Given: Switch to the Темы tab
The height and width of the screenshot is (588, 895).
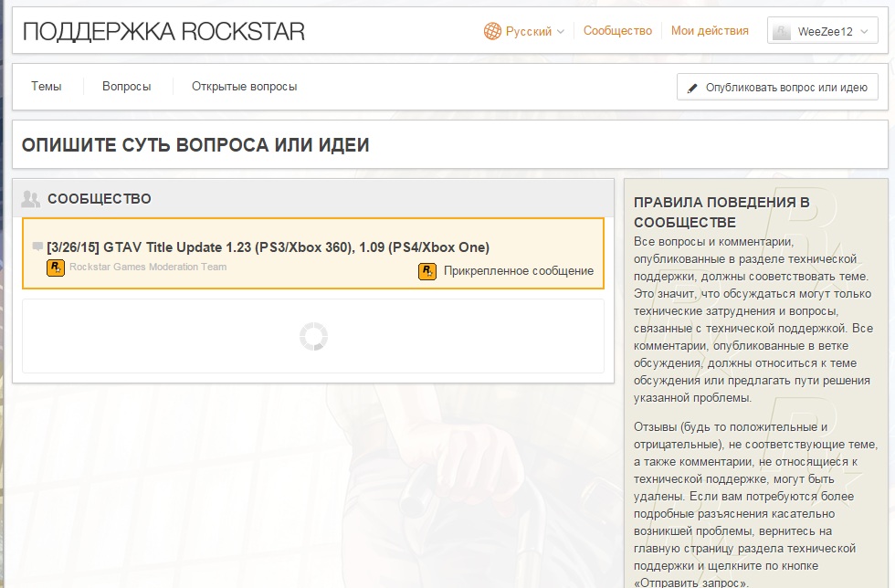Looking at the screenshot, I should tap(47, 87).
